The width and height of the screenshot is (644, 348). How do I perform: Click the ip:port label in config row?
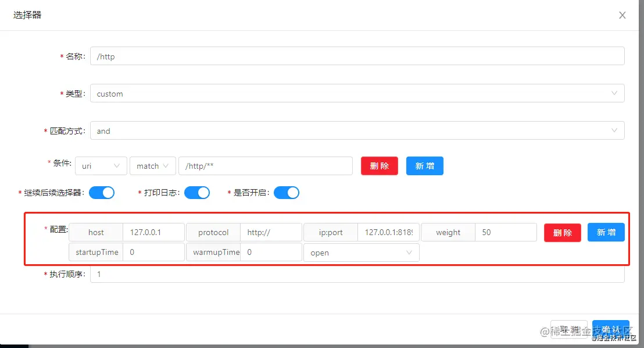[331, 232]
